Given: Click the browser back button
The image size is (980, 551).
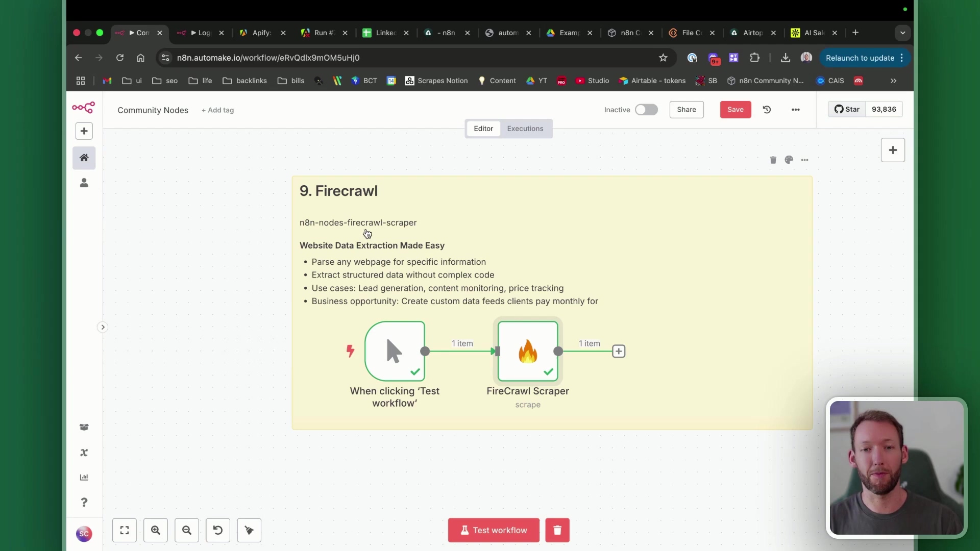Looking at the screenshot, I should coord(78,58).
